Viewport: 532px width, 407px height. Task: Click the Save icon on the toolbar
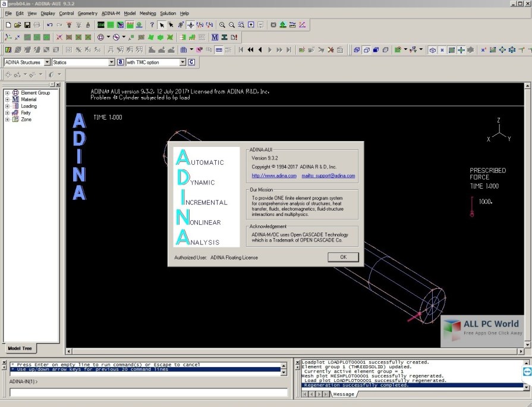click(x=27, y=25)
